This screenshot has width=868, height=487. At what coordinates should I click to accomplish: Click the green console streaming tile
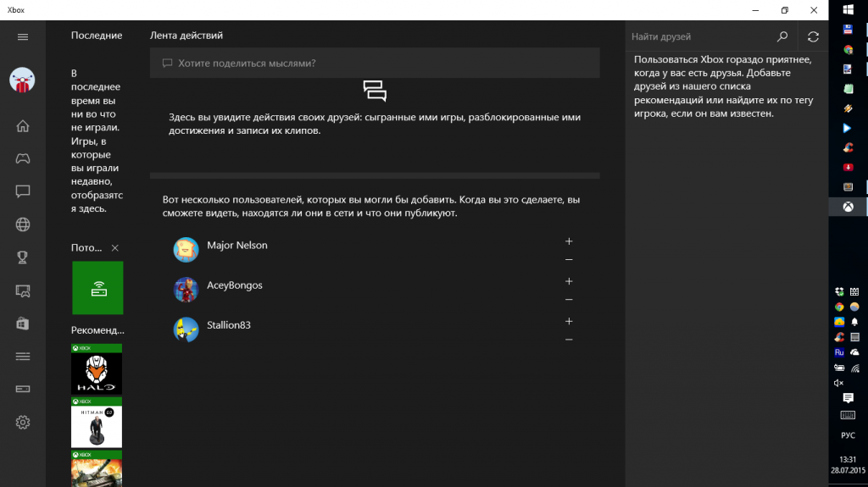tap(97, 288)
